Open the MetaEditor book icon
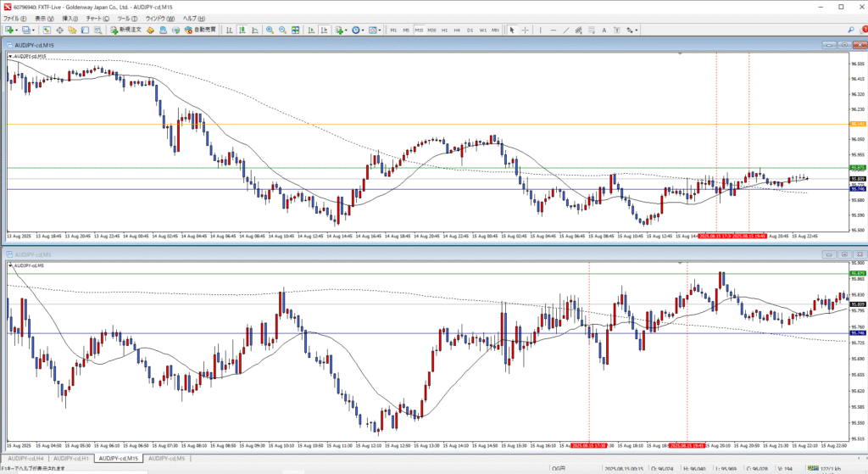 click(150, 30)
